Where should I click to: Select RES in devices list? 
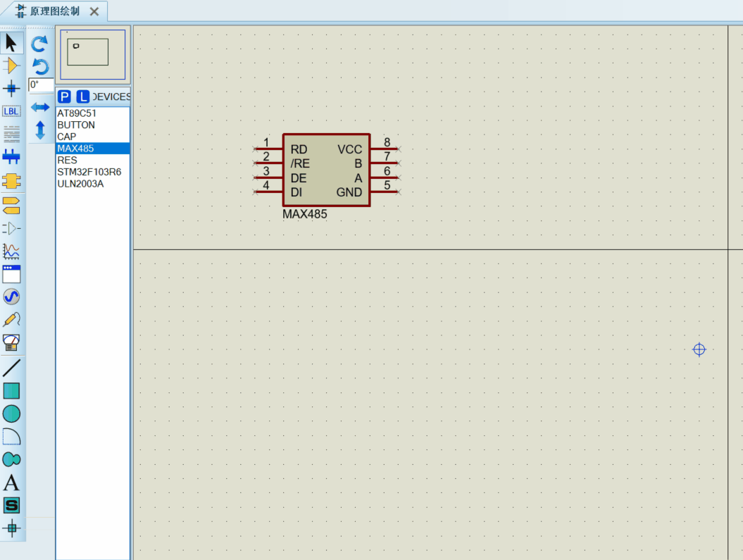[x=93, y=160]
